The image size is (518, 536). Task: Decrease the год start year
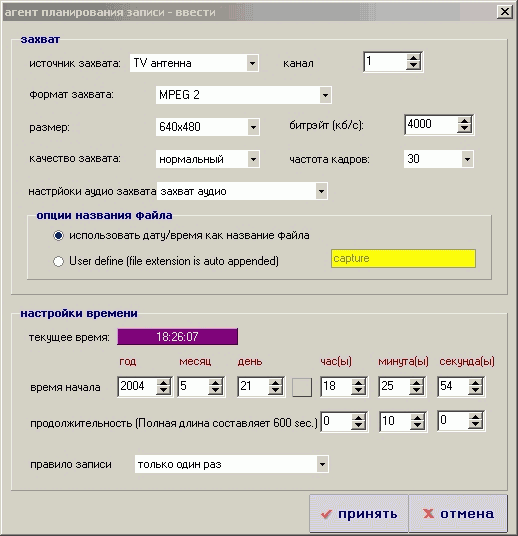tap(163, 391)
